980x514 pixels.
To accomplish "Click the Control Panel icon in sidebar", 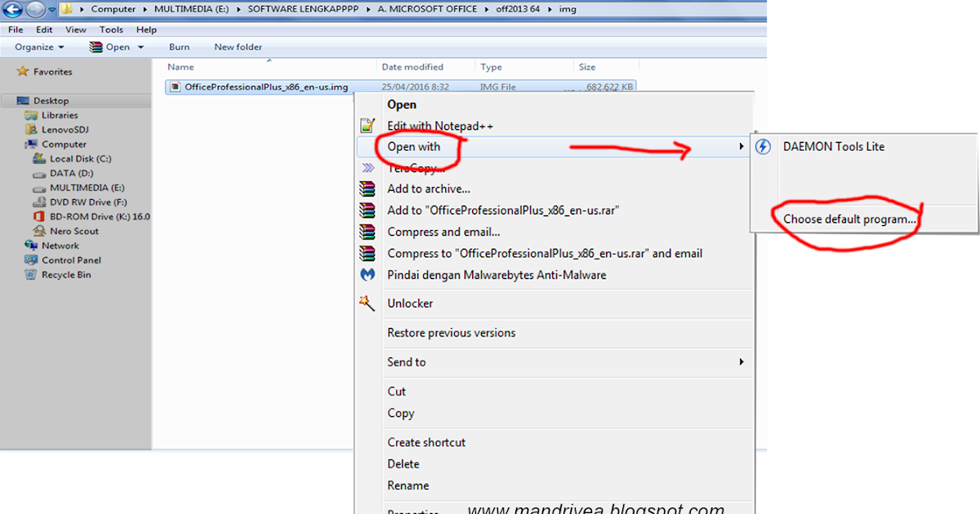I will (32, 260).
